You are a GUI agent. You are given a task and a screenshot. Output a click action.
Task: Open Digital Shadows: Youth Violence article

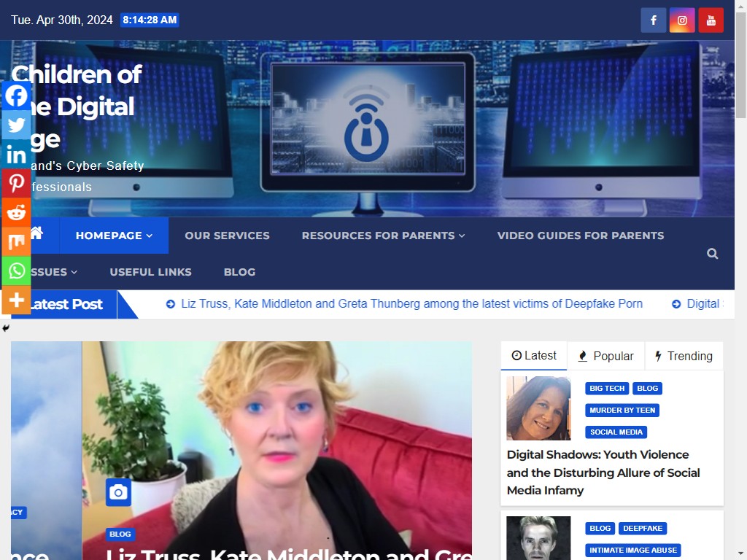click(603, 472)
